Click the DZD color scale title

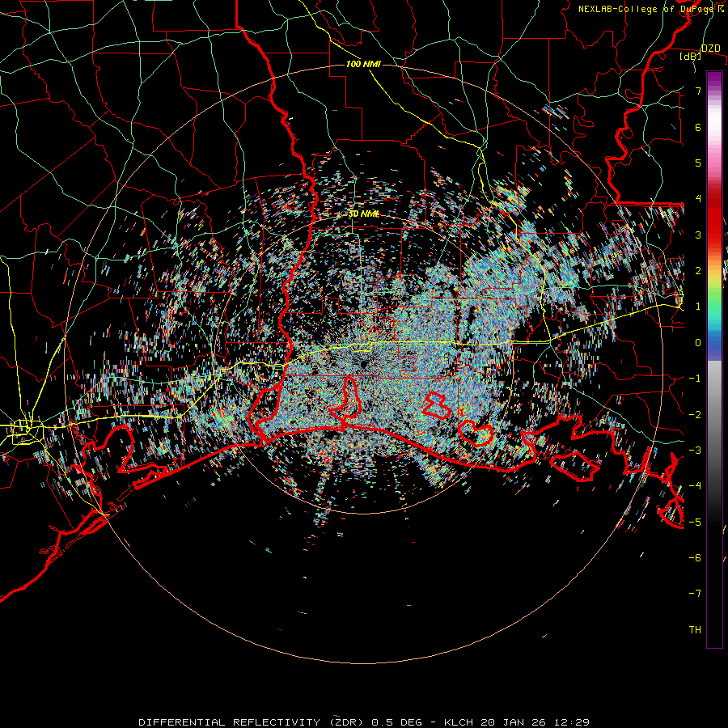[710, 49]
